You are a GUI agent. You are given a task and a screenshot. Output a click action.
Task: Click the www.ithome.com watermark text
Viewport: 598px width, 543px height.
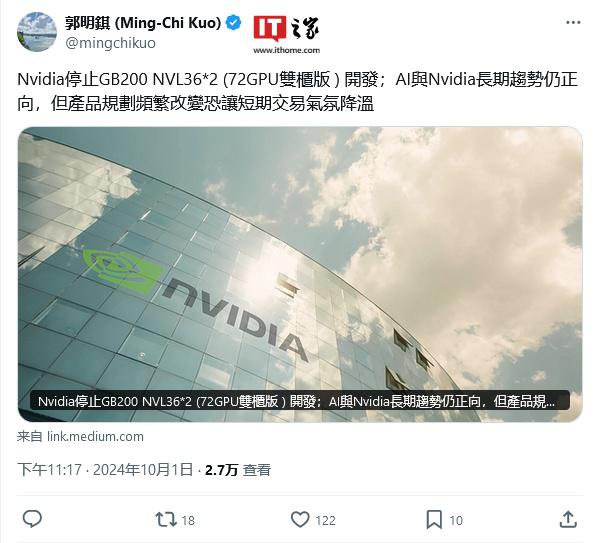(286, 50)
